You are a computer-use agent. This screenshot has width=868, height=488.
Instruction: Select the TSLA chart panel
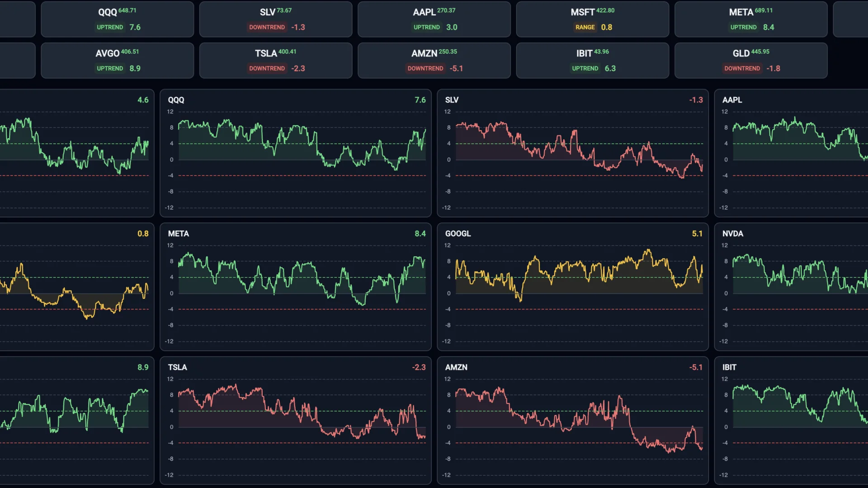296,420
